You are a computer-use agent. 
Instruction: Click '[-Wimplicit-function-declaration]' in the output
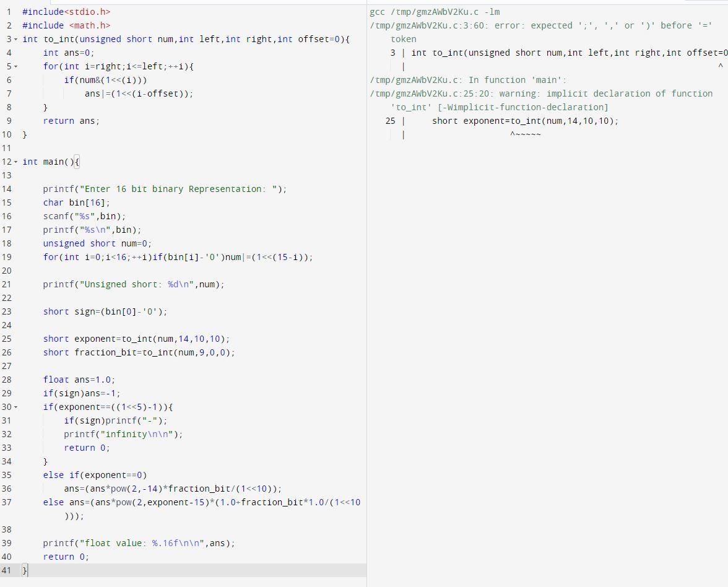pyautogui.click(x=522, y=108)
